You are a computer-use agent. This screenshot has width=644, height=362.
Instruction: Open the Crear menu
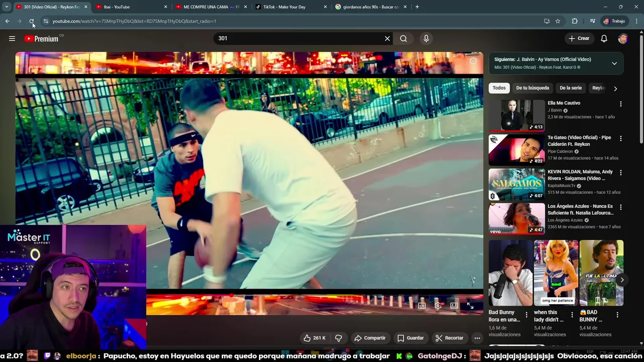click(579, 39)
